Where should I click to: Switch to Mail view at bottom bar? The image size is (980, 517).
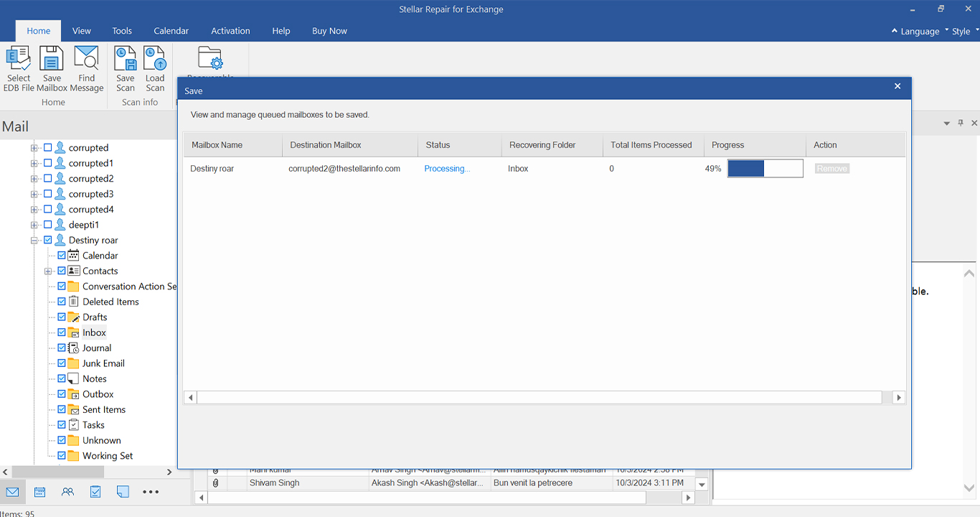(12, 492)
